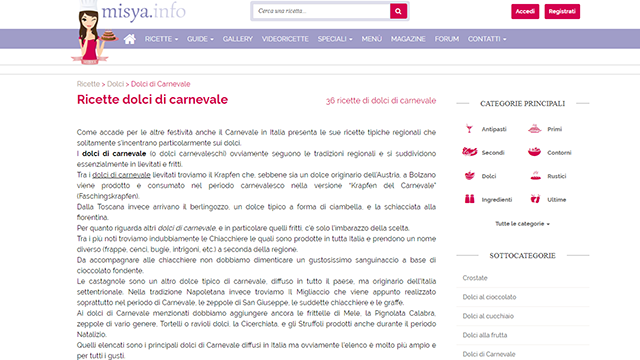Screen dimensions: 640x360
Task: Click Rustici category label
Action: pos(557,176)
